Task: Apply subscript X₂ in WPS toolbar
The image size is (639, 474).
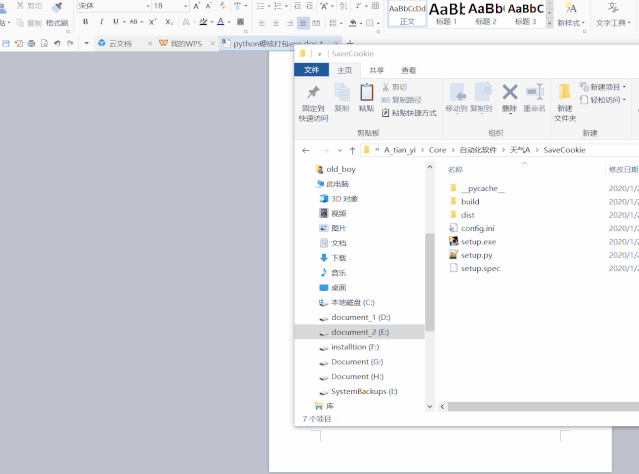Action: tap(169, 22)
